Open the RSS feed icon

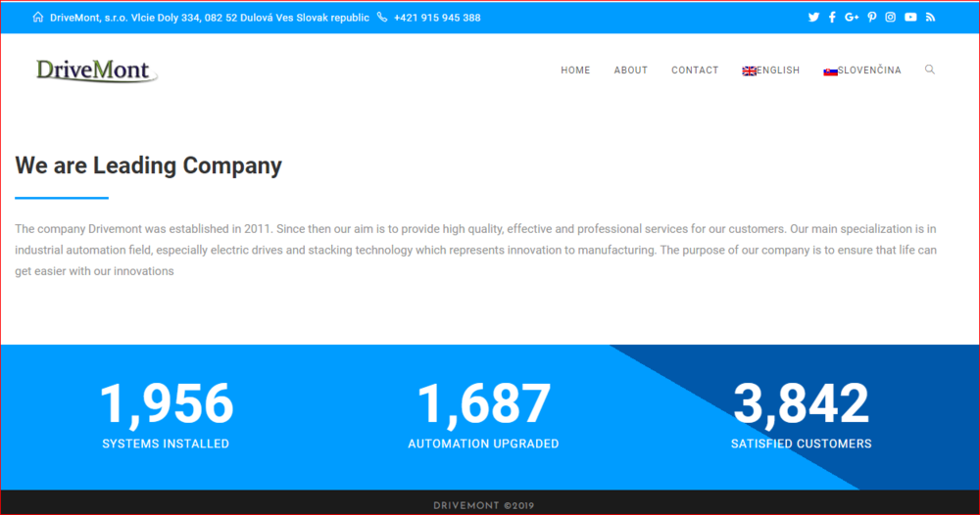[931, 18]
